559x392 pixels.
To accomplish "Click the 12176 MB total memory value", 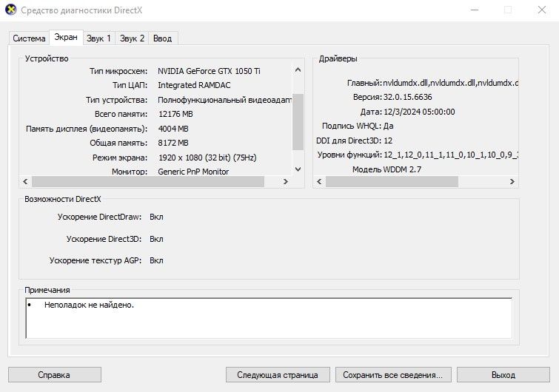I will click(175, 115).
